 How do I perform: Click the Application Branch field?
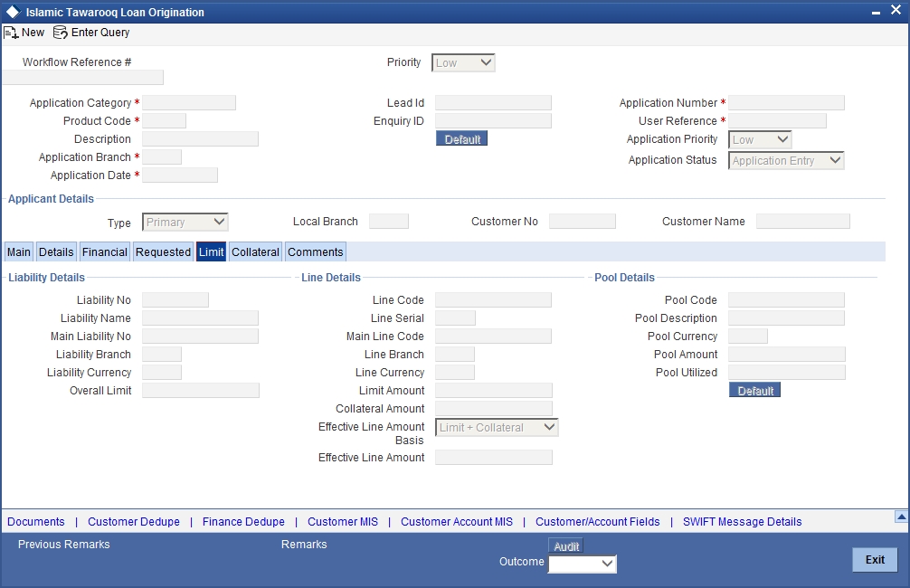(162, 156)
